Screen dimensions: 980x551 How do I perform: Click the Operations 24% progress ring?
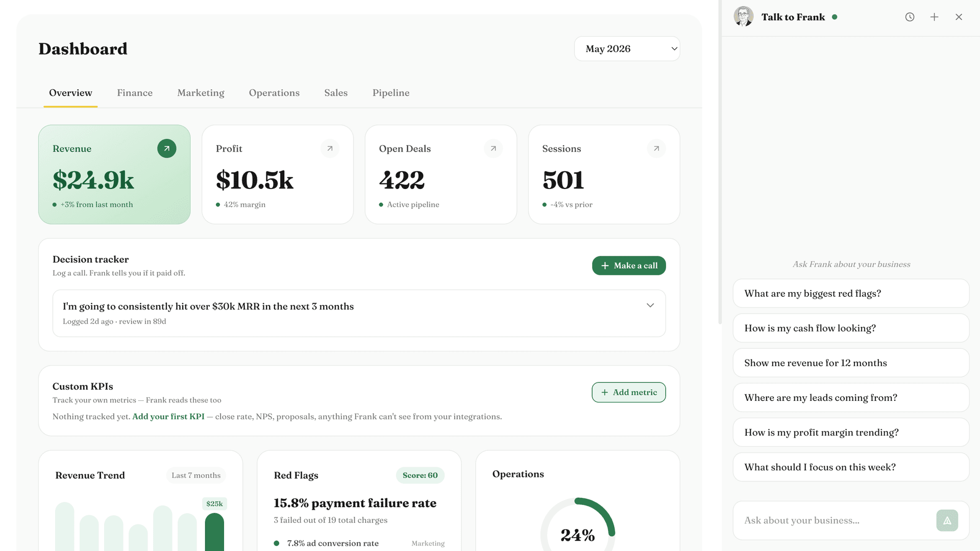pyautogui.click(x=577, y=525)
